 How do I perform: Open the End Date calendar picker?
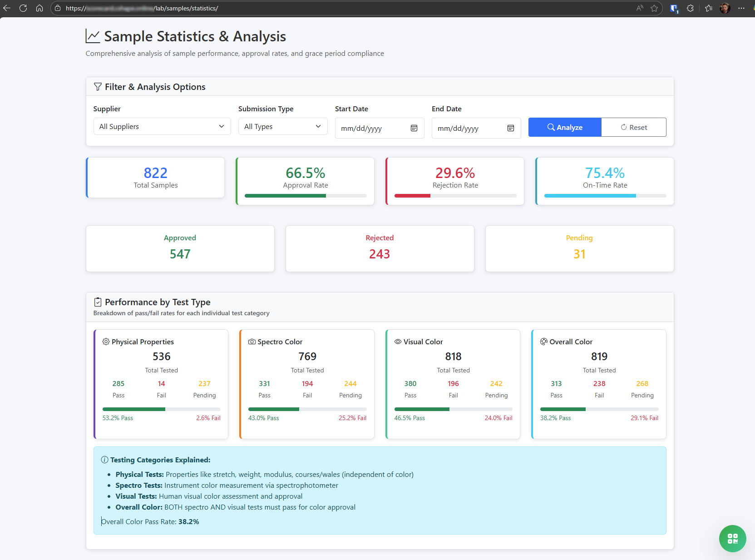tap(510, 128)
